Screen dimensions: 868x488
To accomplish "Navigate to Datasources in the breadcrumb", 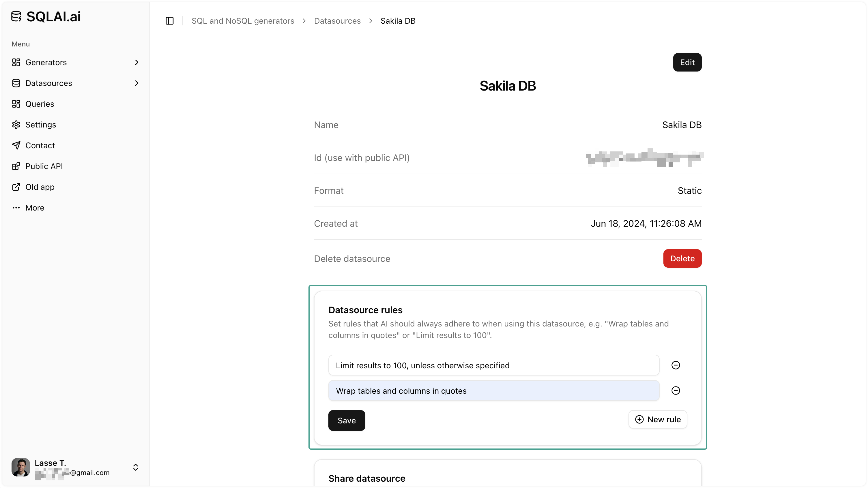I will (337, 21).
